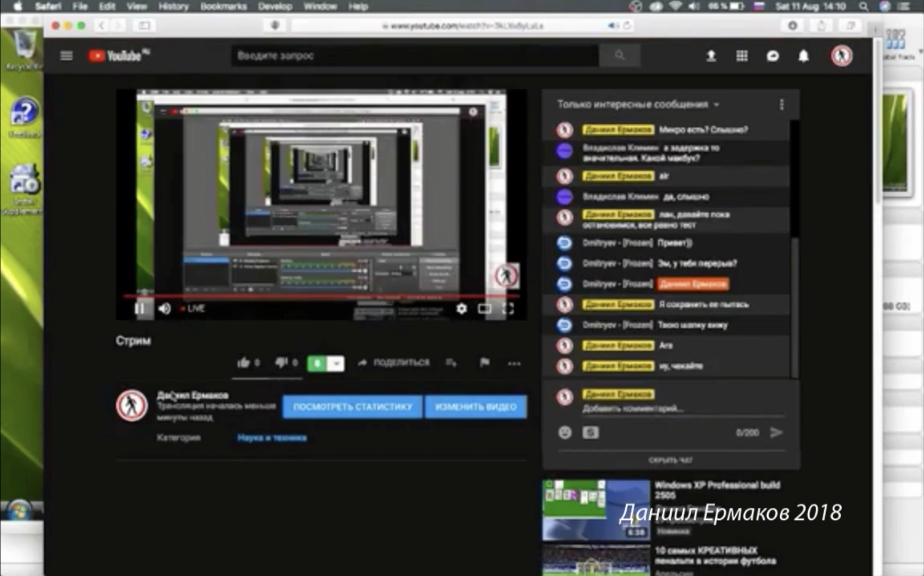924x576 pixels.
Task: Open the Bookmarks menu
Action: [x=223, y=6]
